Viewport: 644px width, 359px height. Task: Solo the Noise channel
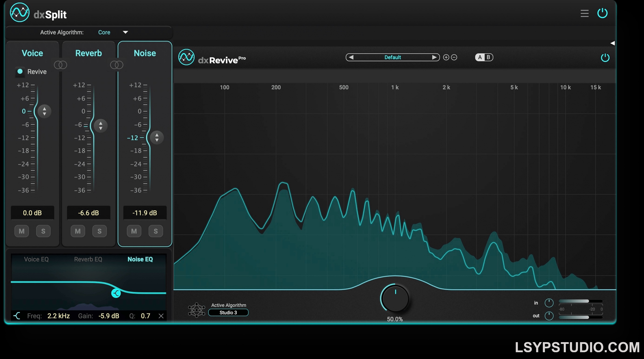156,231
